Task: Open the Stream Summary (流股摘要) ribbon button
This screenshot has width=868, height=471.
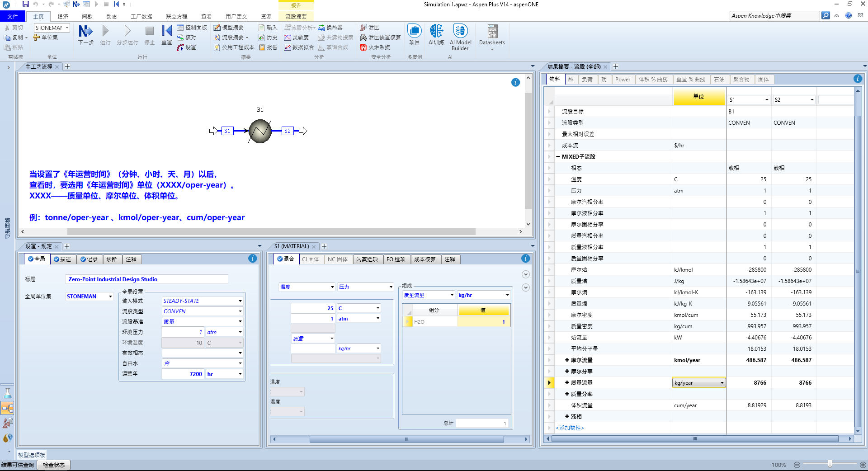Action: (x=231, y=38)
